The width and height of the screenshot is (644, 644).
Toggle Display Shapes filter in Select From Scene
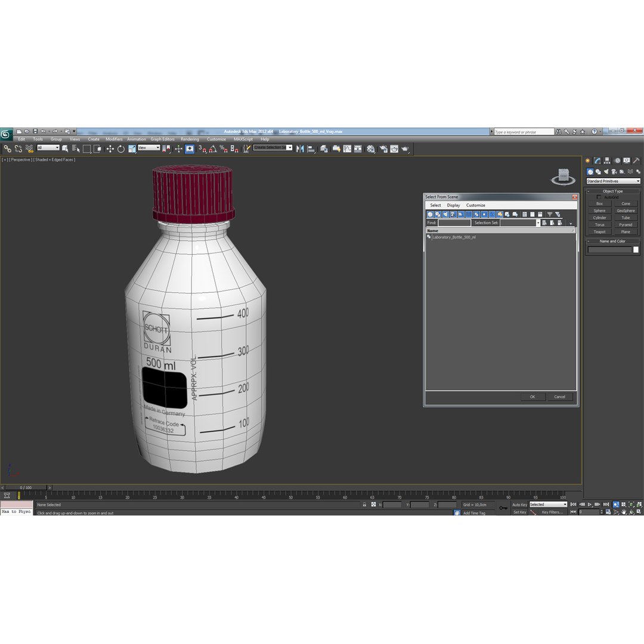[438, 215]
